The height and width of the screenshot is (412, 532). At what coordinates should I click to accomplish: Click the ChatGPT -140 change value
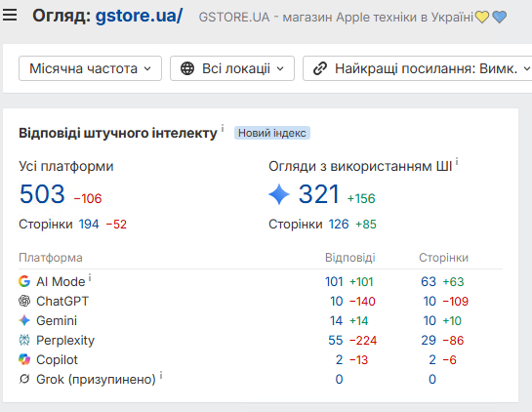pyautogui.click(x=362, y=302)
